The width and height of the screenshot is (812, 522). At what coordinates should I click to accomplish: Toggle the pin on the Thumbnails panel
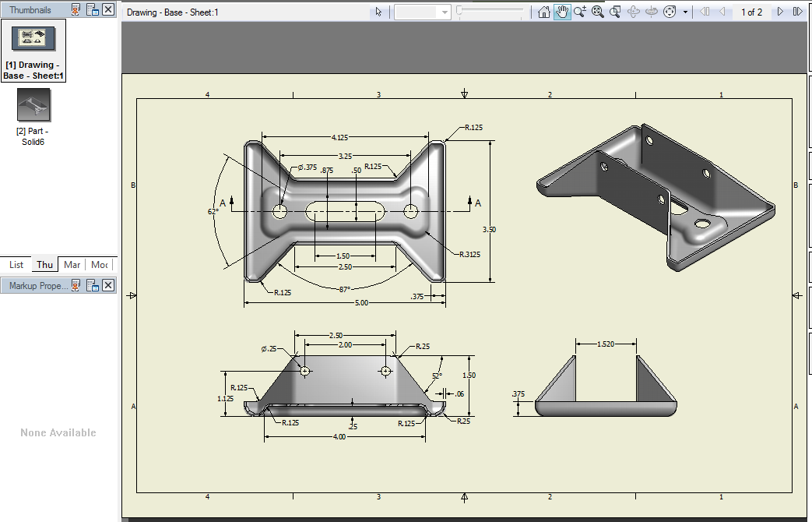coord(75,9)
